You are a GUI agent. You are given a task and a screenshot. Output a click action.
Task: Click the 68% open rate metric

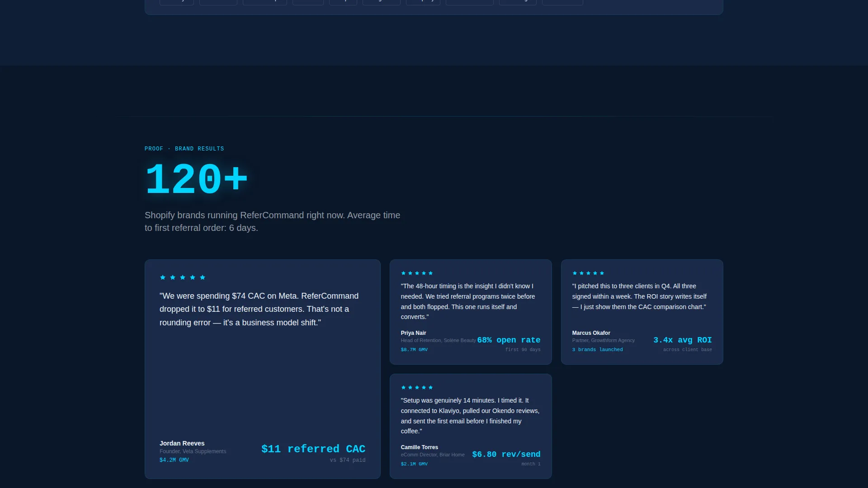509,340
